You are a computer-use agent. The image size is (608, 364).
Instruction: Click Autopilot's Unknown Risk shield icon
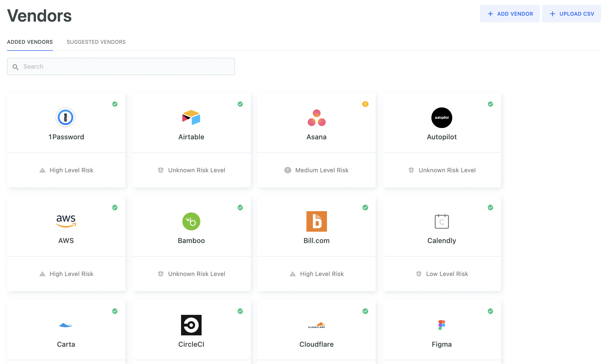coord(411,170)
